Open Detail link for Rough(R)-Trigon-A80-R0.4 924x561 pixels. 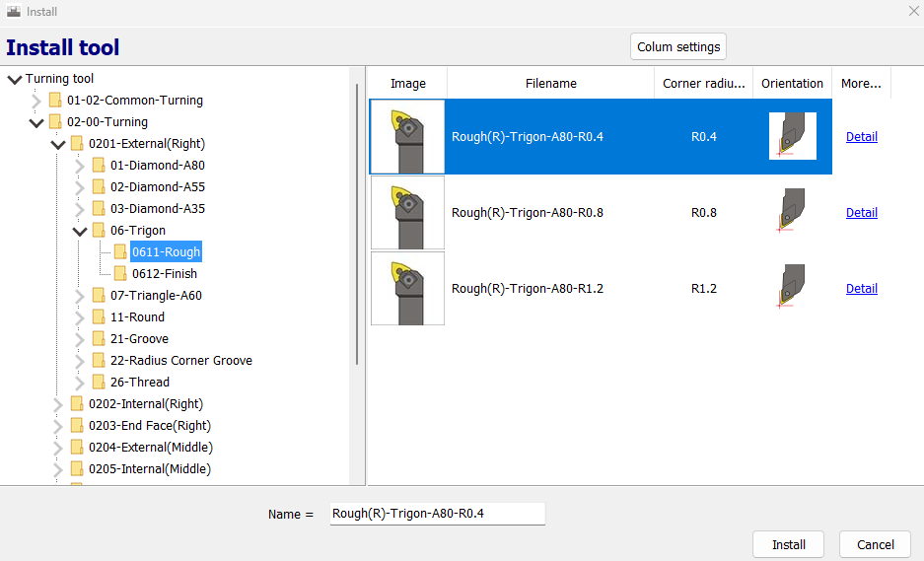[x=862, y=137]
